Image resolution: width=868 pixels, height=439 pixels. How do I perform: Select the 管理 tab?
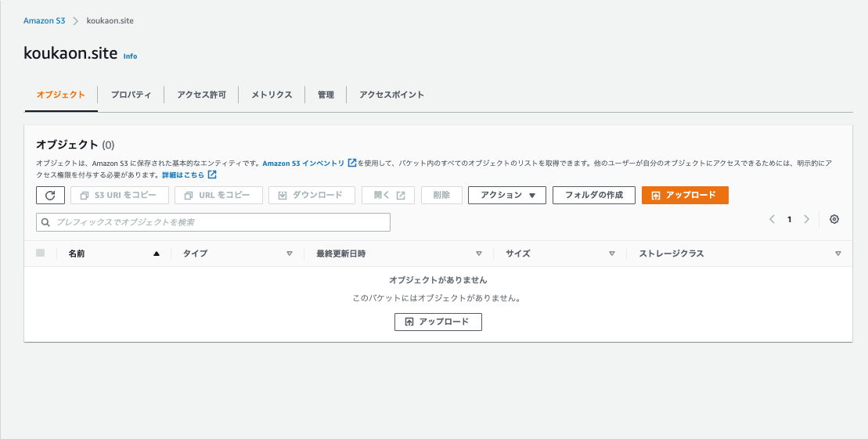(x=326, y=95)
